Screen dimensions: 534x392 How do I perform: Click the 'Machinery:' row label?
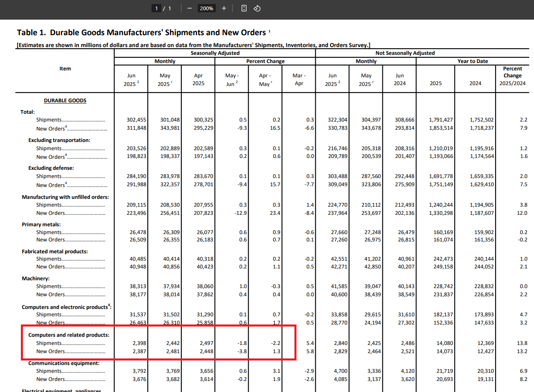pos(36,279)
